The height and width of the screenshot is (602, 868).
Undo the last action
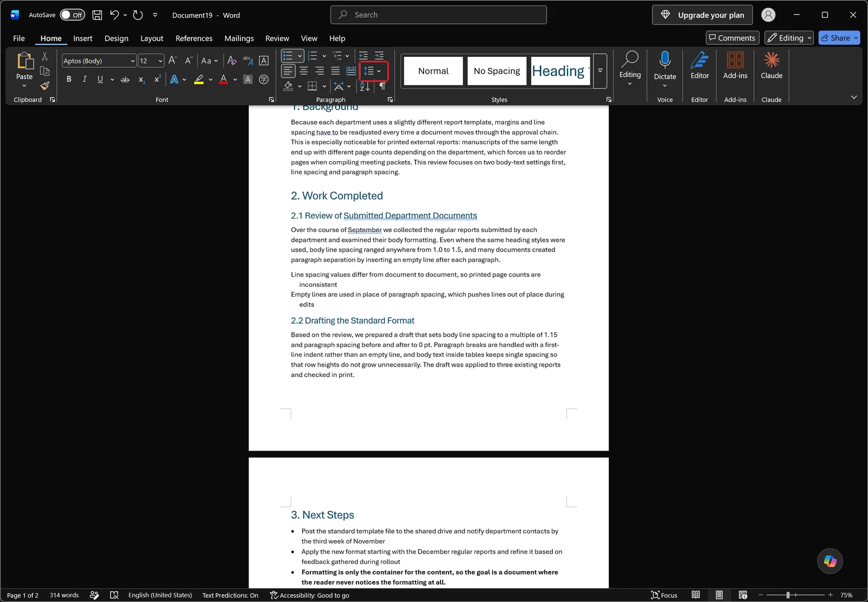point(114,15)
